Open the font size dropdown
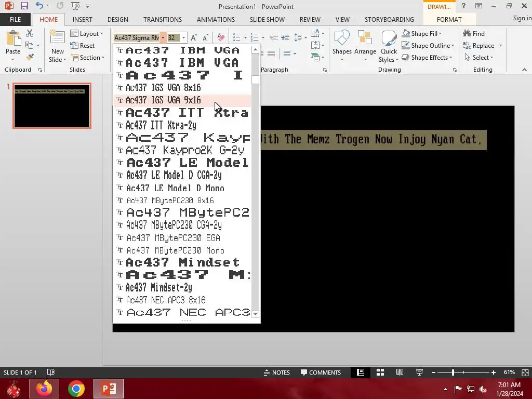The image size is (532, 399). (x=183, y=37)
